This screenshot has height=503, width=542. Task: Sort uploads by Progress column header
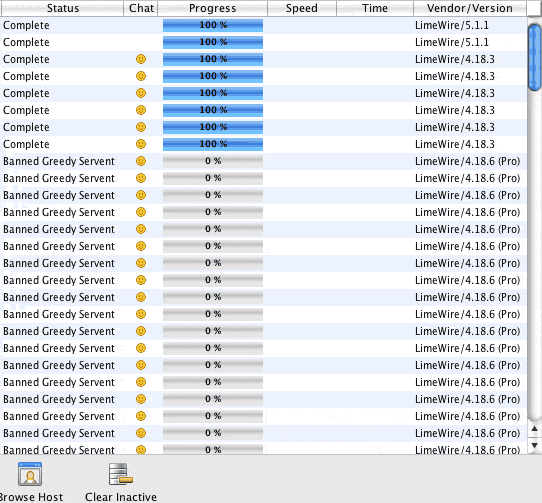[213, 8]
